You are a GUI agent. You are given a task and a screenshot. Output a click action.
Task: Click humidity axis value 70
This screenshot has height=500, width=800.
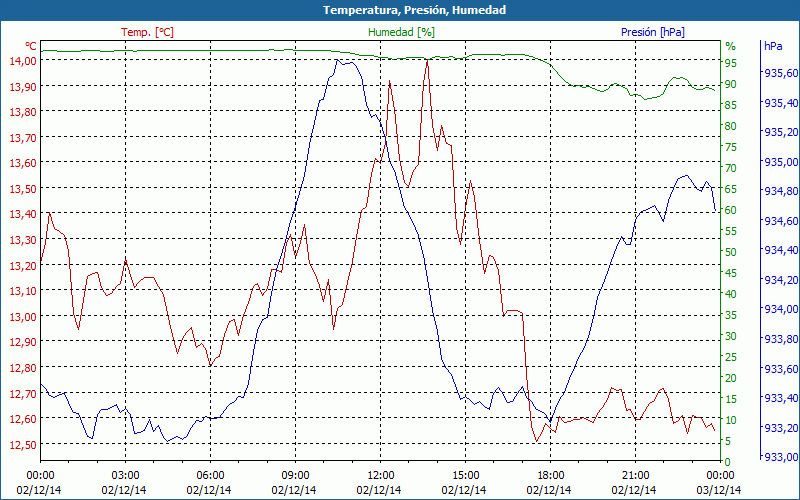point(731,168)
